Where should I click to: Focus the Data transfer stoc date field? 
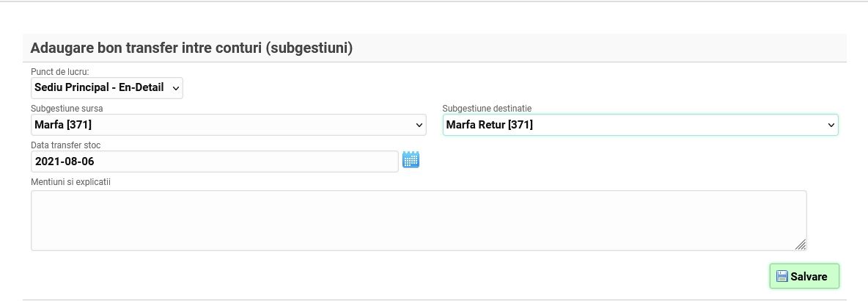click(x=214, y=162)
